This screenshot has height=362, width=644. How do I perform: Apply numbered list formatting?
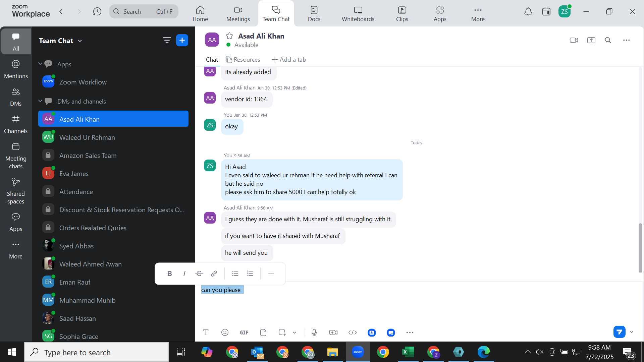[x=250, y=274]
